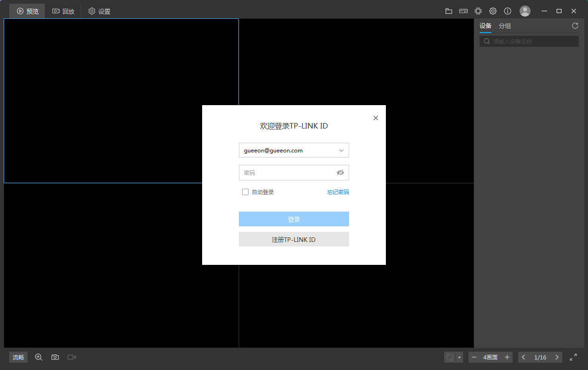Switch to the 分组 tab
The height and width of the screenshot is (370, 588).
click(505, 26)
